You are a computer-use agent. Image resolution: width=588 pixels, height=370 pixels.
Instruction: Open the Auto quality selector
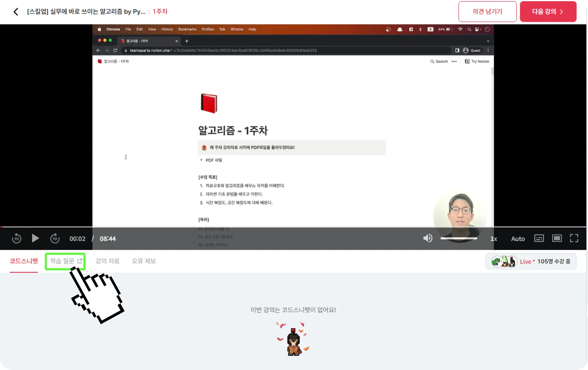(518, 239)
